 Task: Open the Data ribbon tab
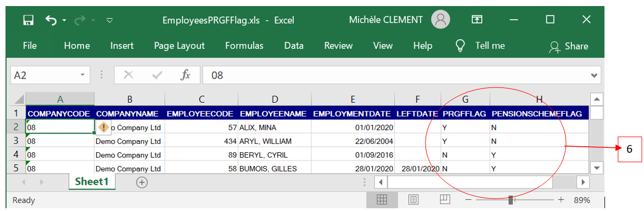(294, 46)
